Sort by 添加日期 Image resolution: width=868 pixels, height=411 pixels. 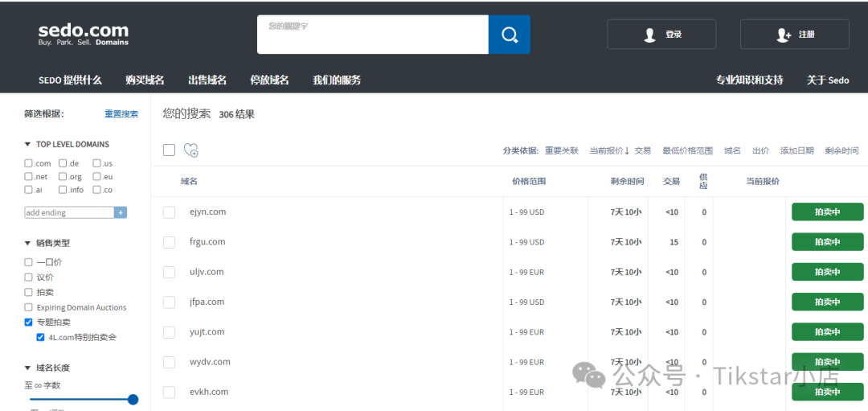pyautogui.click(x=797, y=150)
